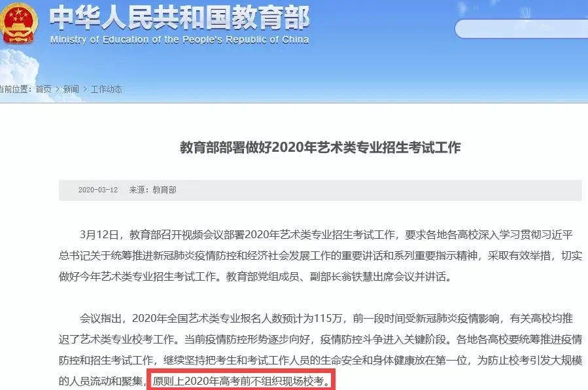Screen dimensions: 588x390
Task: Click the gray date and source bar
Action: click(x=320, y=190)
